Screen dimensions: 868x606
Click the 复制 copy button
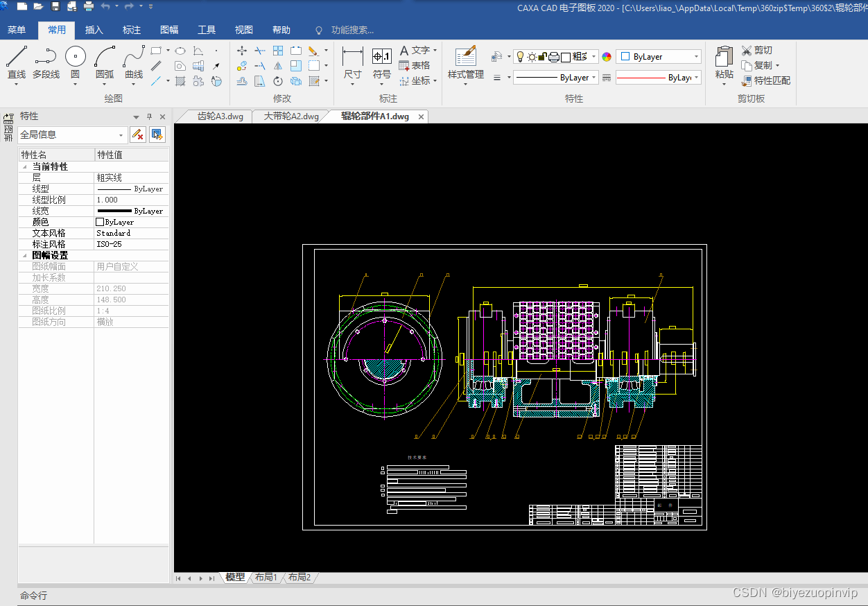756,65
